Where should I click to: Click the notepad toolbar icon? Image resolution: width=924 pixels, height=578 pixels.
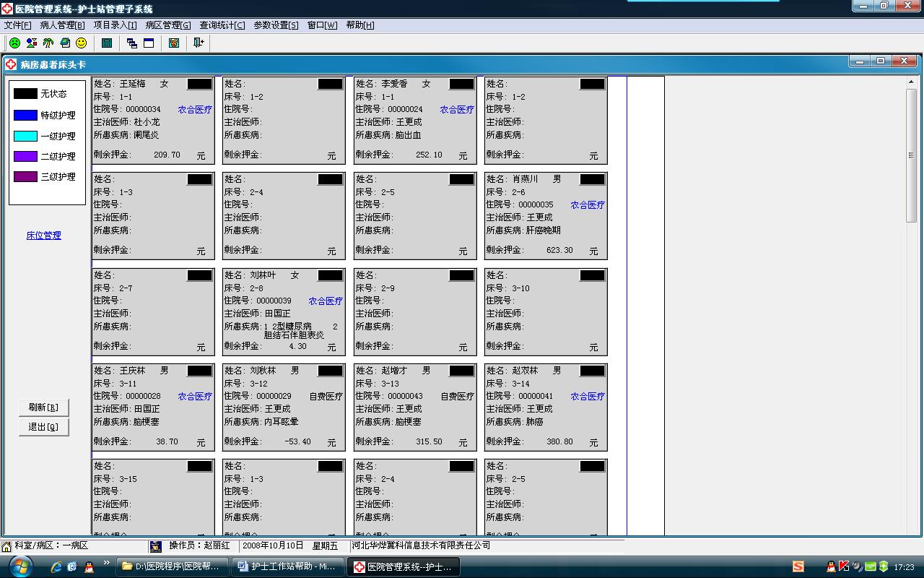click(65, 43)
